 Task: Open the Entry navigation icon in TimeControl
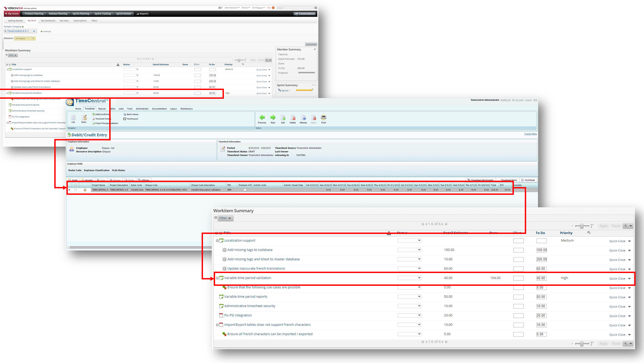84,118
